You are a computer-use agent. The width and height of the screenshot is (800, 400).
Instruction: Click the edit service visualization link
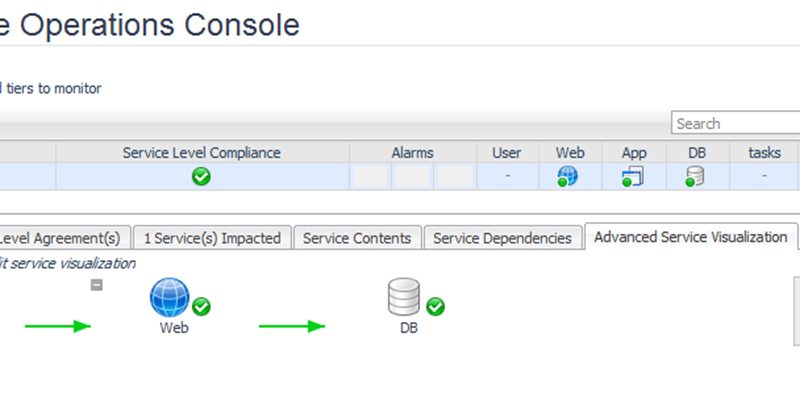(x=67, y=263)
